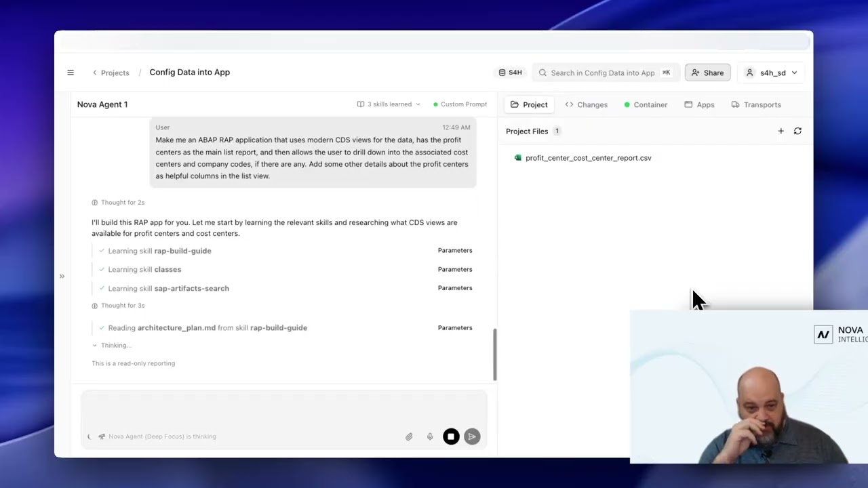This screenshot has height=488, width=868.
Task: Click the window icon on Apps tab
Action: pyautogui.click(x=688, y=104)
